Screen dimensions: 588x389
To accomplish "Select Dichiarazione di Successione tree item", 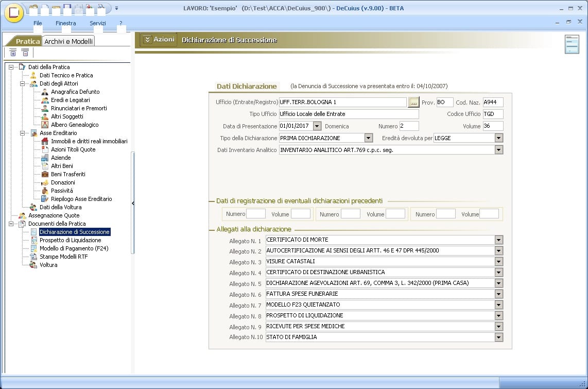I will [x=75, y=232].
